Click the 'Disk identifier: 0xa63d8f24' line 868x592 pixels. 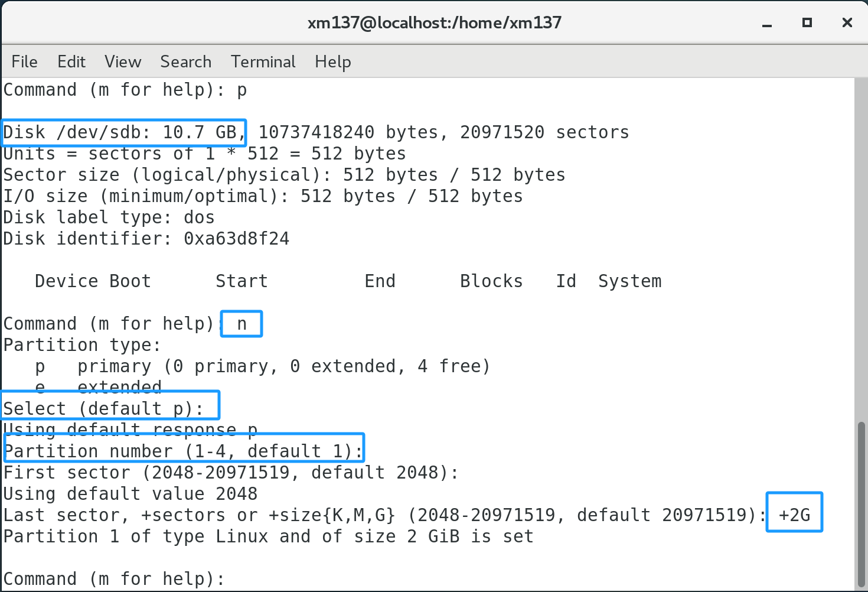coord(146,238)
